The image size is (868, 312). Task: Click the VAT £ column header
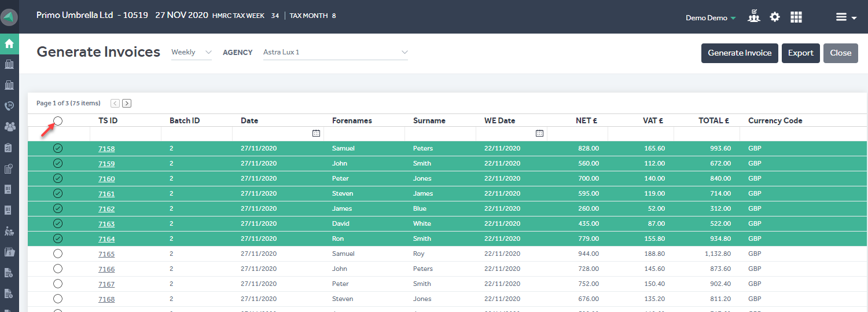tap(653, 120)
